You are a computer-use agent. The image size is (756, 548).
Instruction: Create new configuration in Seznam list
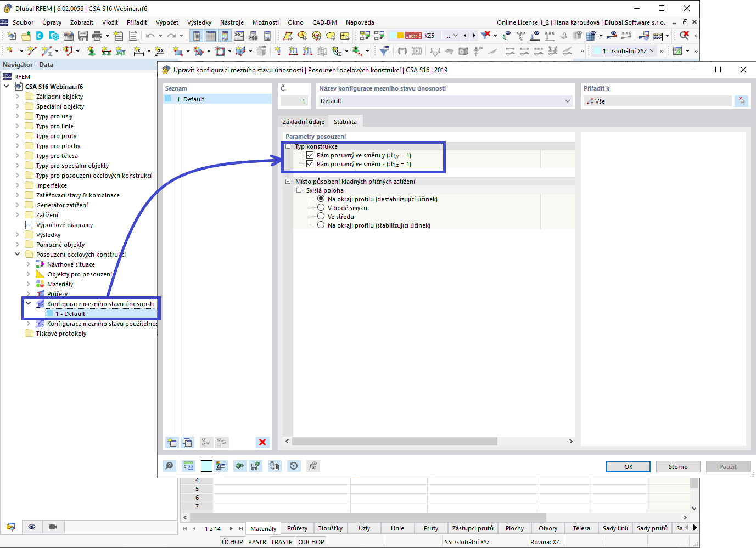click(x=172, y=442)
